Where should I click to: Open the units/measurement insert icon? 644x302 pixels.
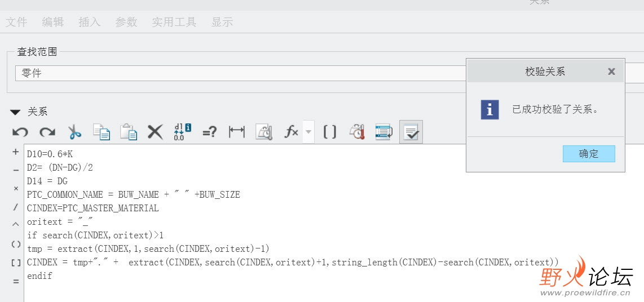[x=264, y=132]
